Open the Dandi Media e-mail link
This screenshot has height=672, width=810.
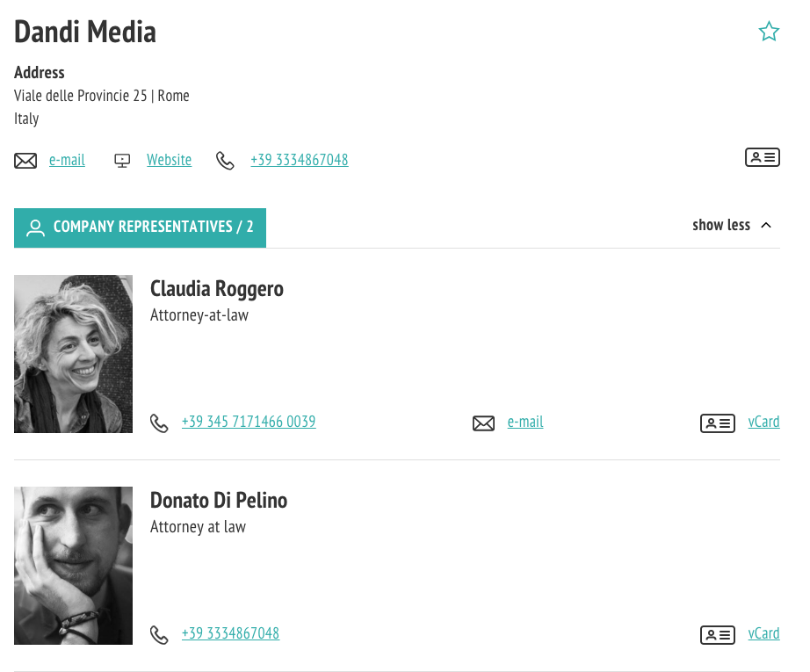[x=67, y=160]
